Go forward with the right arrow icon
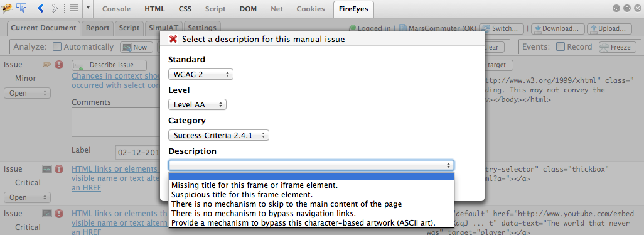The width and height of the screenshot is (644, 235). pos(55,8)
